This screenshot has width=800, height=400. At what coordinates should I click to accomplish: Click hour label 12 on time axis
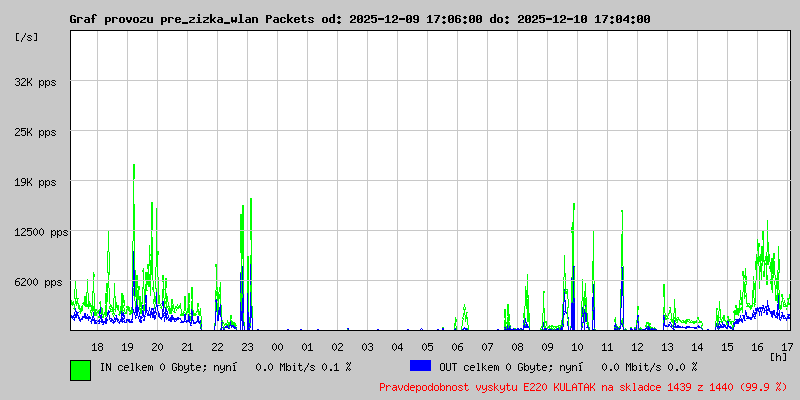[x=637, y=347]
